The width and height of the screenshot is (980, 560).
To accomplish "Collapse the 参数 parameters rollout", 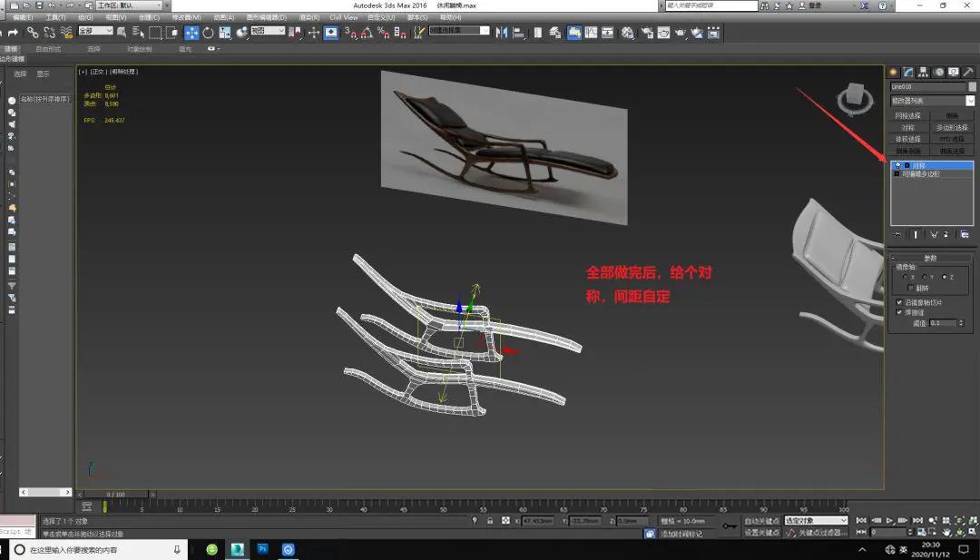I will pos(930,258).
